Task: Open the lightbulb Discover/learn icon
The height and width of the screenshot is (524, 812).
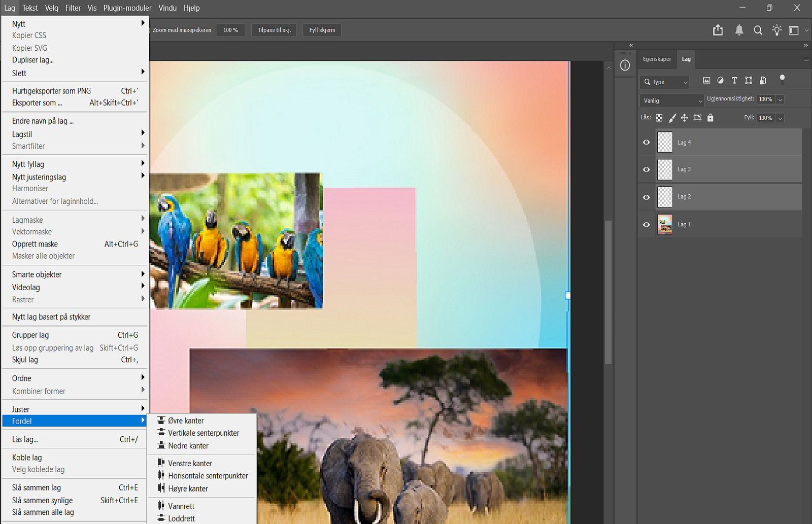Action: pos(776,30)
